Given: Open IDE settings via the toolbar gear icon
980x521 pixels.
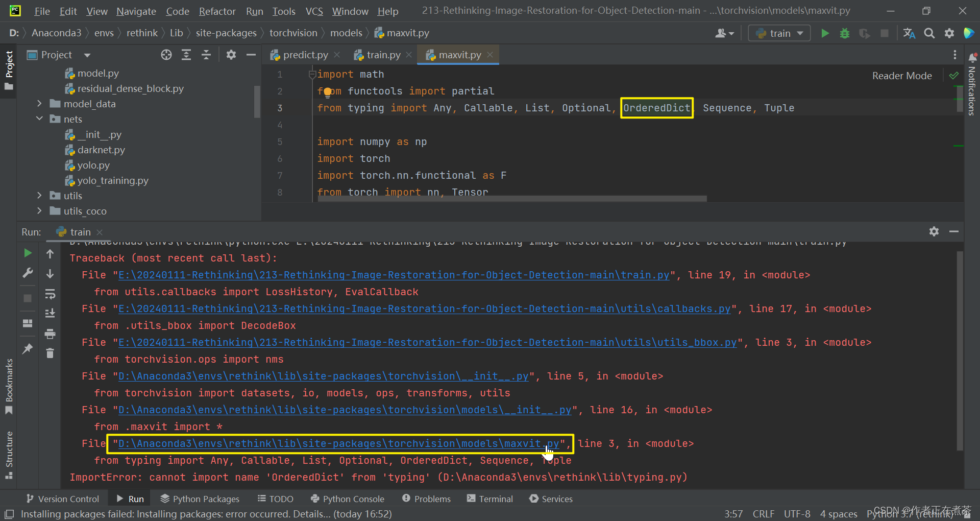Looking at the screenshot, I should (949, 33).
